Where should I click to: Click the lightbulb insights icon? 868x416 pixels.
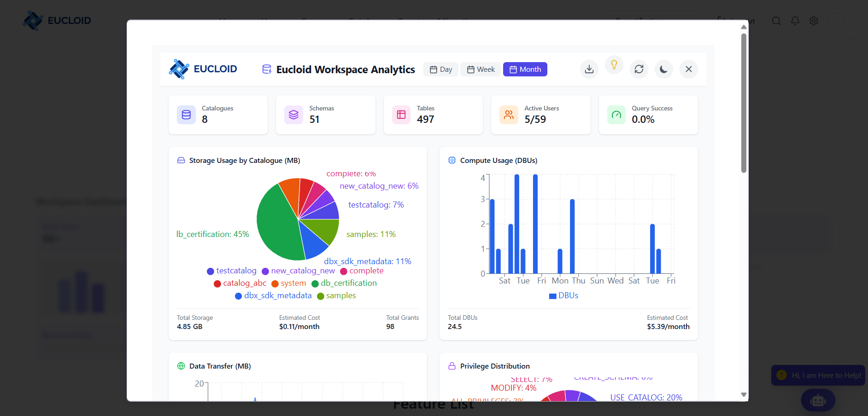[x=614, y=65]
